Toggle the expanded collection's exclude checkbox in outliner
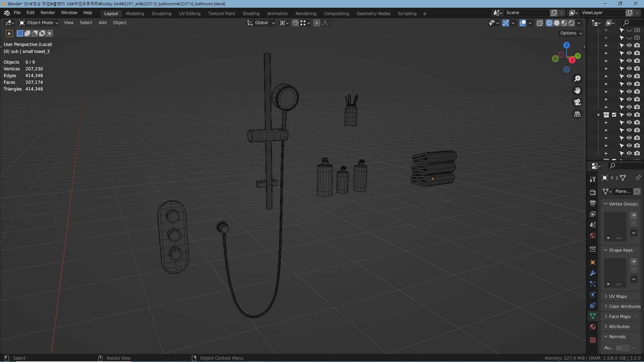The height and width of the screenshot is (362, 644). click(x=614, y=115)
